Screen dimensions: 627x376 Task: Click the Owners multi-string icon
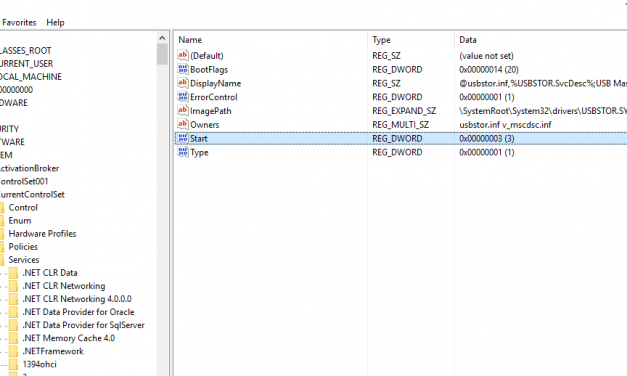183,124
